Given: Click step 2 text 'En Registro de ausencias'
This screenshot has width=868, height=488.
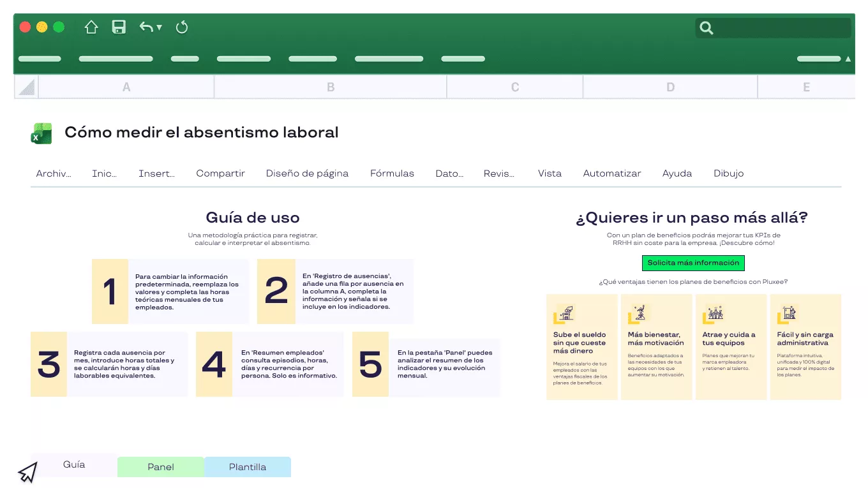Looking at the screenshot, I should pyautogui.click(x=353, y=292).
